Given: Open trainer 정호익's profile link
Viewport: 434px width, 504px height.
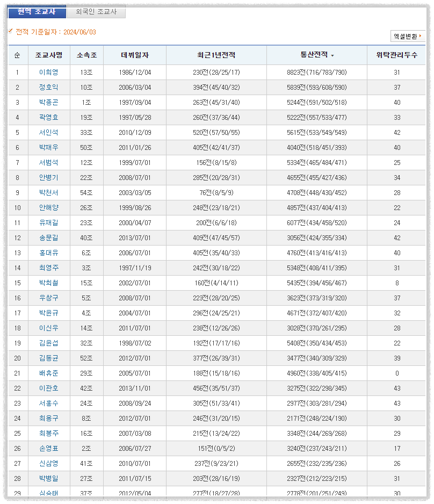Looking at the screenshot, I should point(48,87).
